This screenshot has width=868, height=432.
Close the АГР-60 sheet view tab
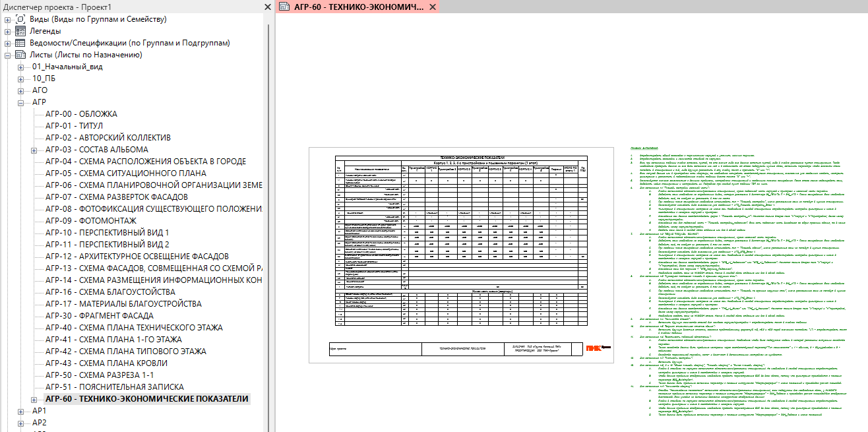coord(432,7)
